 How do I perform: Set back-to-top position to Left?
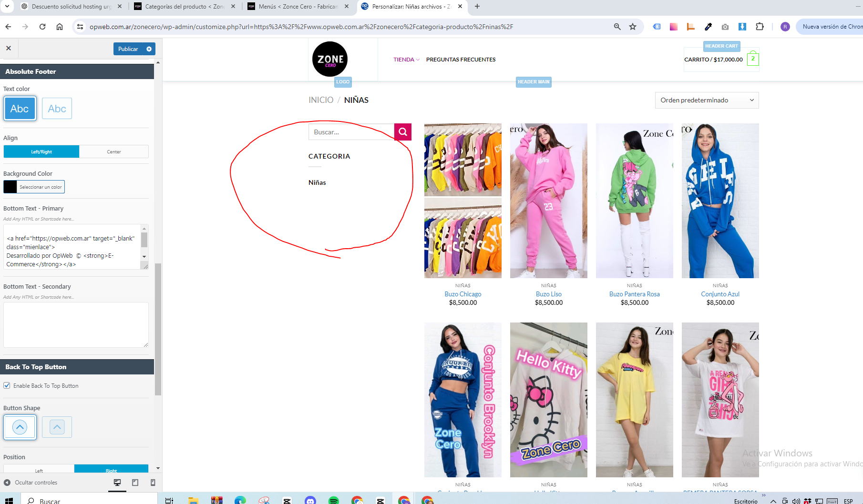(39, 470)
